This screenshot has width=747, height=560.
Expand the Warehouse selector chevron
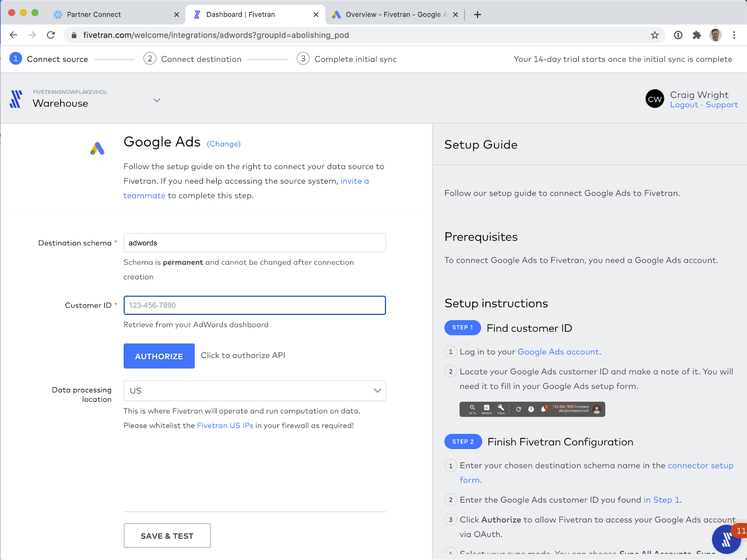pos(157,100)
